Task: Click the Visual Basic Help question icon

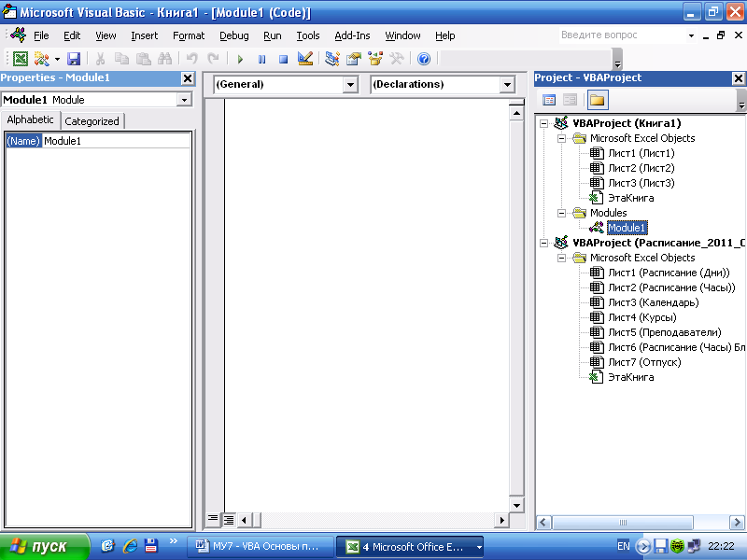Action: [424, 59]
